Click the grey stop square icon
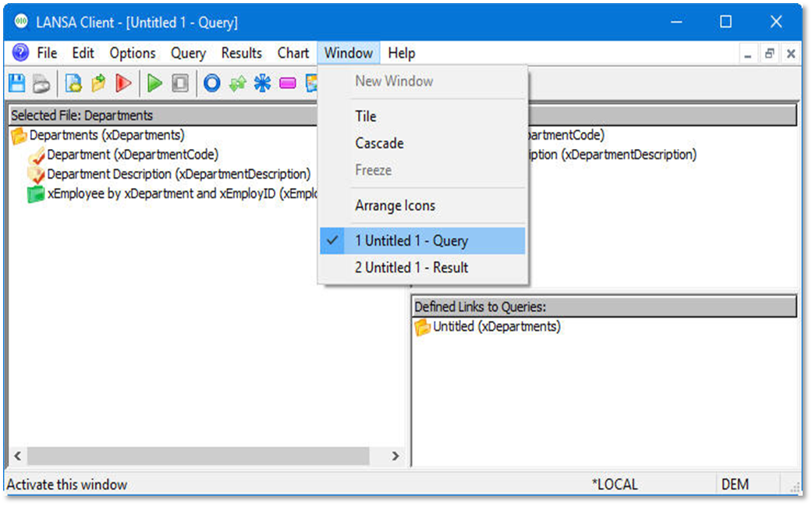Screen dimensions: 812x505 point(179,84)
